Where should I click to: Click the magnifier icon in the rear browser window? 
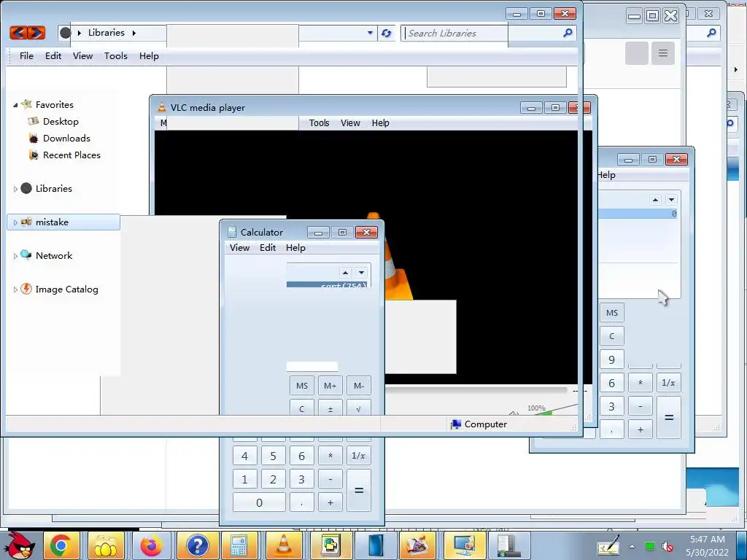711,33
